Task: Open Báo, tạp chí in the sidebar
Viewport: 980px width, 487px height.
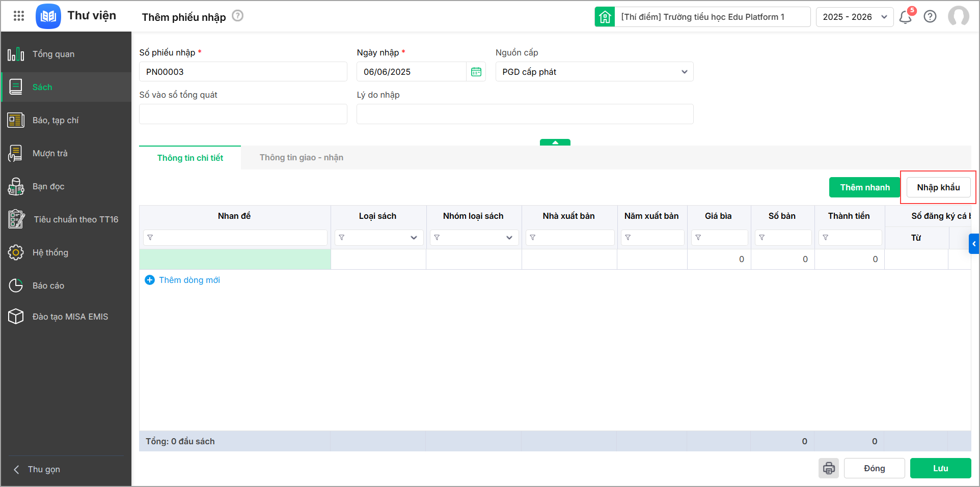Action: (x=66, y=120)
